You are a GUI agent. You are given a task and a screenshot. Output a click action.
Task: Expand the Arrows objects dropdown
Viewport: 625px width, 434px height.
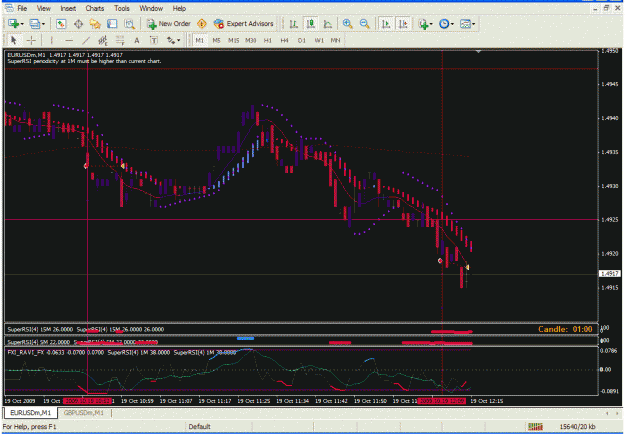click(x=178, y=40)
